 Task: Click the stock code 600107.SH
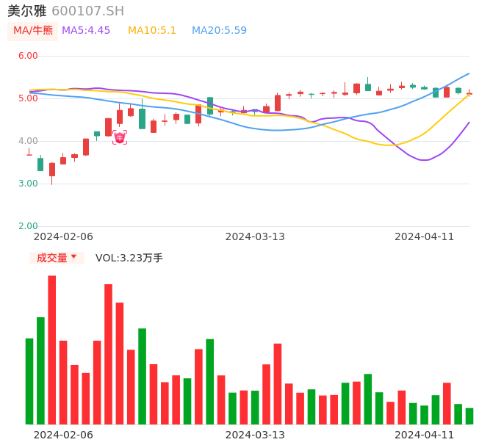[87, 11]
